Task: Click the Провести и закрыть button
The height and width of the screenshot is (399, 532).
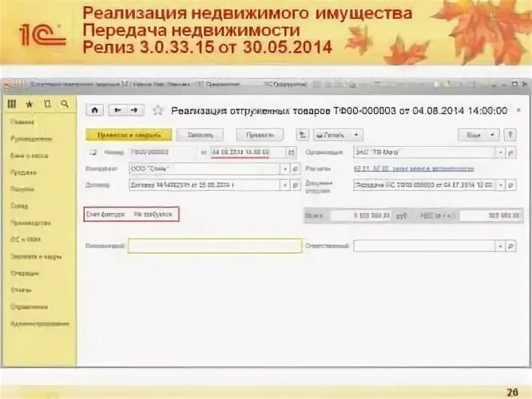Action: (129, 135)
